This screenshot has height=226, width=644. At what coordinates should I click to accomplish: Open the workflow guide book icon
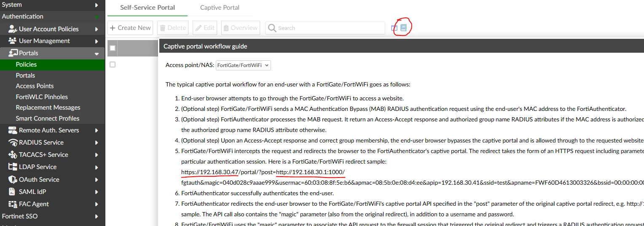[x=404, y=28]
